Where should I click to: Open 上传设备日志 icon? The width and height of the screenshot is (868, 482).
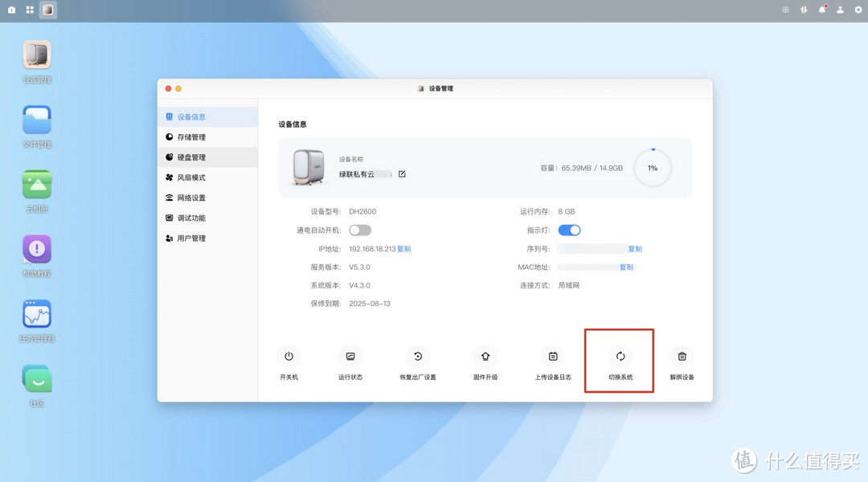552,356
